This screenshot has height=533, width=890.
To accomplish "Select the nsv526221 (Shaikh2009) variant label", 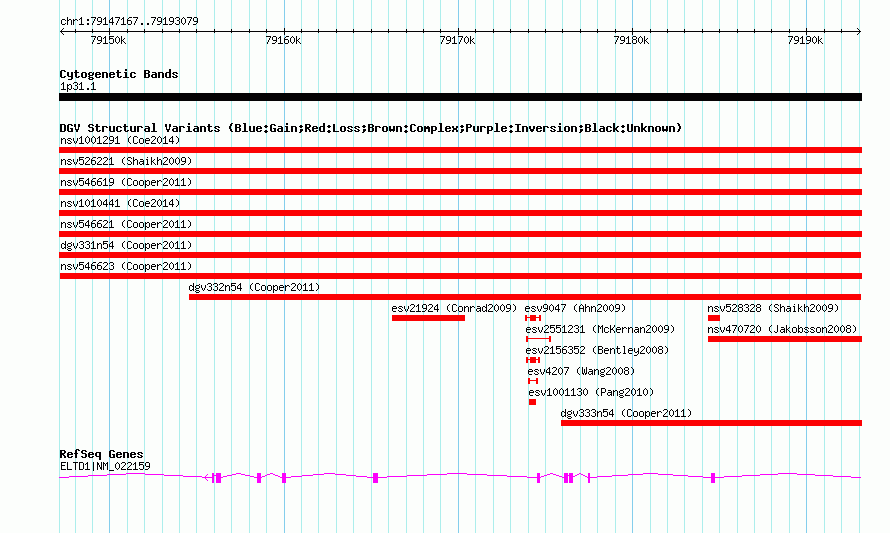I will pyautogui.click(x=126, y=161).
